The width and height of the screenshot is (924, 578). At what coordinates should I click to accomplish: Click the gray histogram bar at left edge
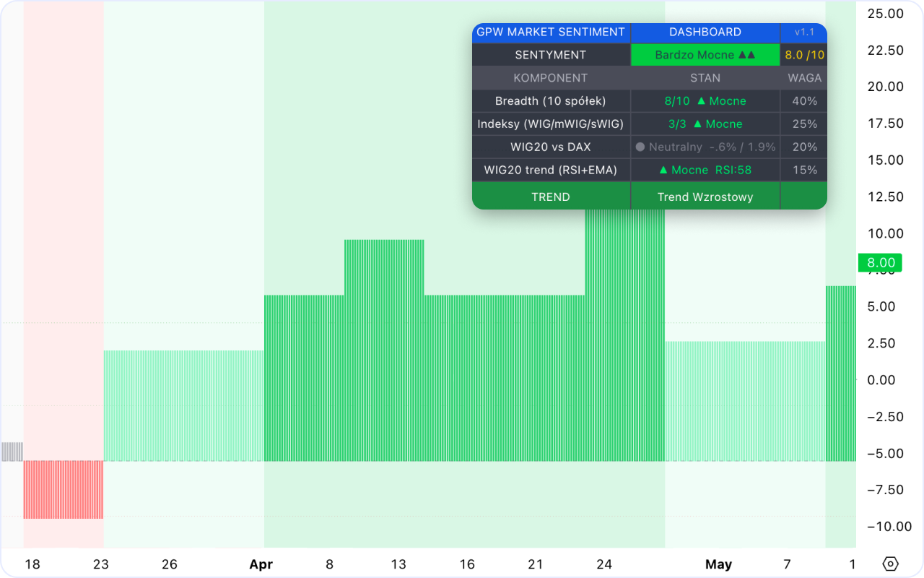12,452
